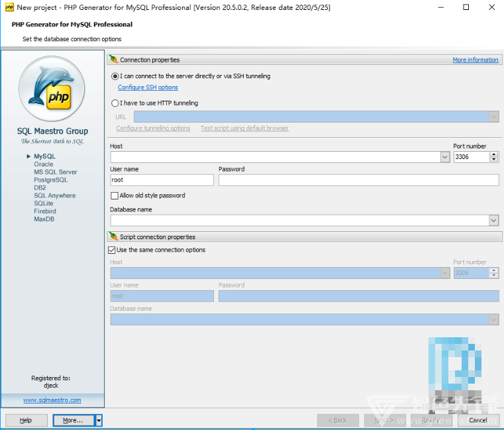Select MS SQL Server in product list

coord(56,172)
